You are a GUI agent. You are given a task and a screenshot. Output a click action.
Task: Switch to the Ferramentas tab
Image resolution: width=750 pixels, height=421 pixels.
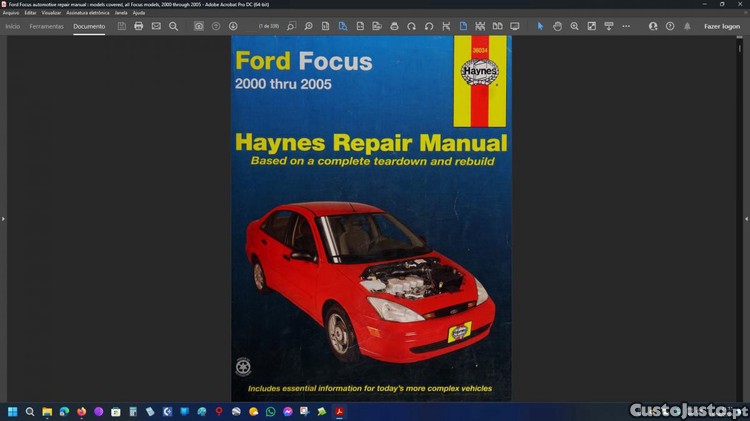tap(46, 26)
